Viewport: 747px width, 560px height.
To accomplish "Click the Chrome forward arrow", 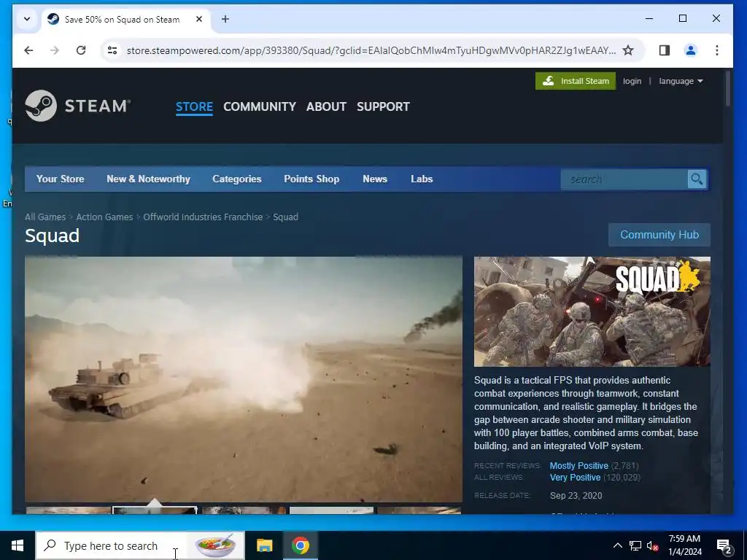I will click(x=54, y=50).
